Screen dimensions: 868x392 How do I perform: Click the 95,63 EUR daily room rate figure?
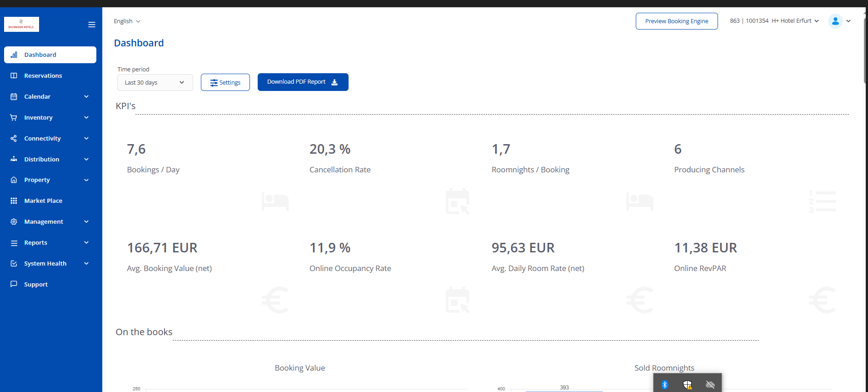(x=523, y=248)
